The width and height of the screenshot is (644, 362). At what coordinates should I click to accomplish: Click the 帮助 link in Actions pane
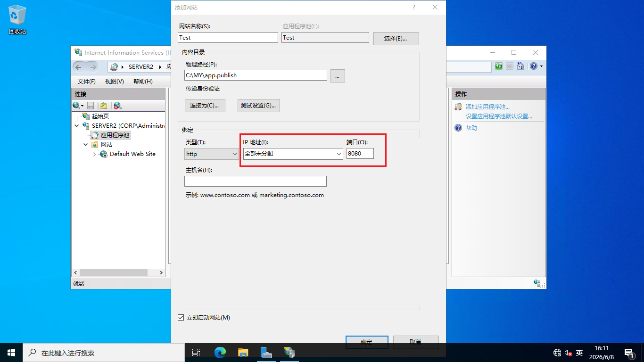tap(471, 128)
